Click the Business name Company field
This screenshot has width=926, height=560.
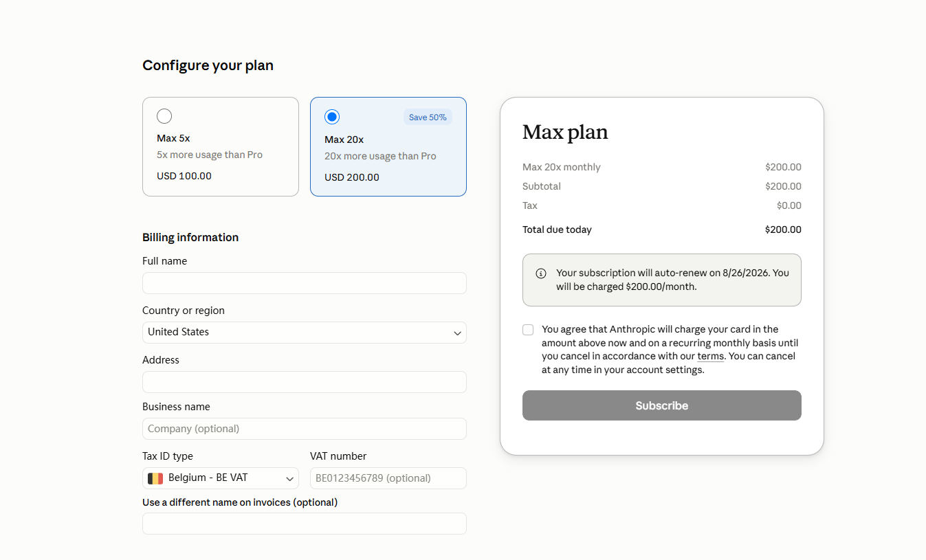(305, 429)
